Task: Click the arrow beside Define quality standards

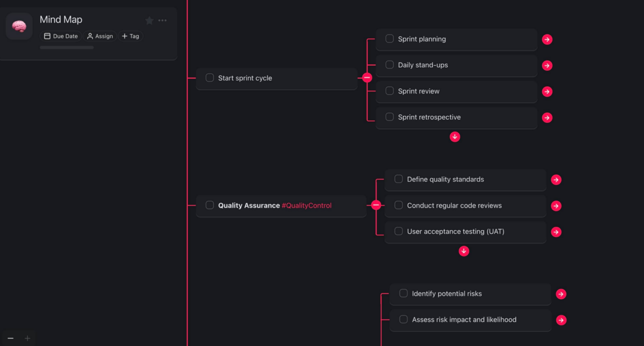Action: [x=556, y=180]
